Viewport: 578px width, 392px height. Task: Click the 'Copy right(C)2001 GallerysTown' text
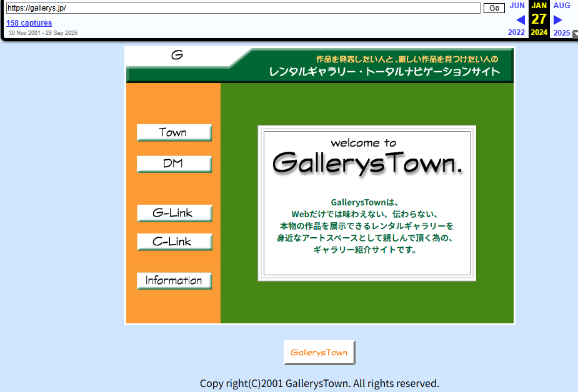coord(274,383)
